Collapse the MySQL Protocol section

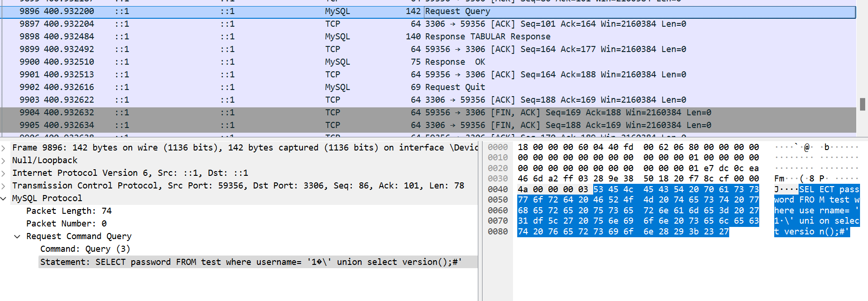tap(4, 199)
